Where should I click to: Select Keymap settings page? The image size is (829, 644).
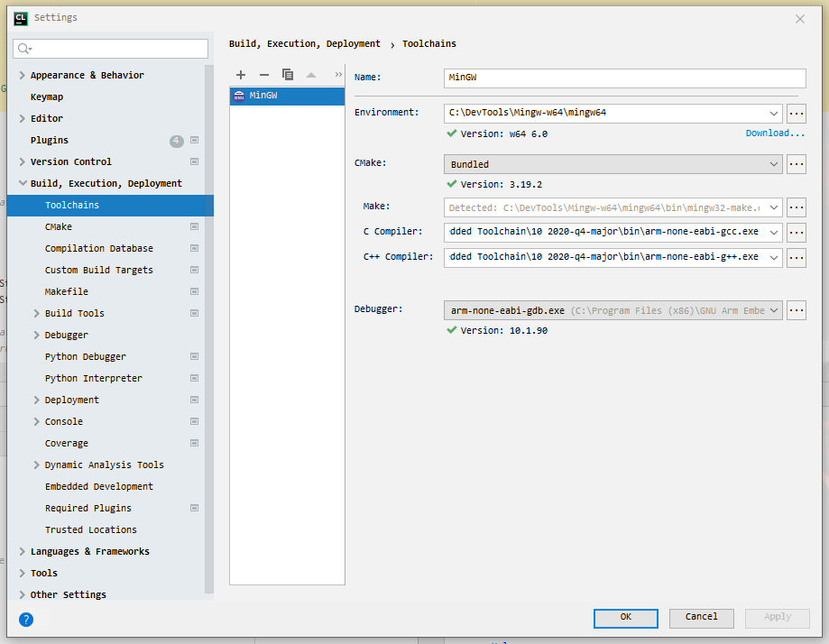pos(47,97)
